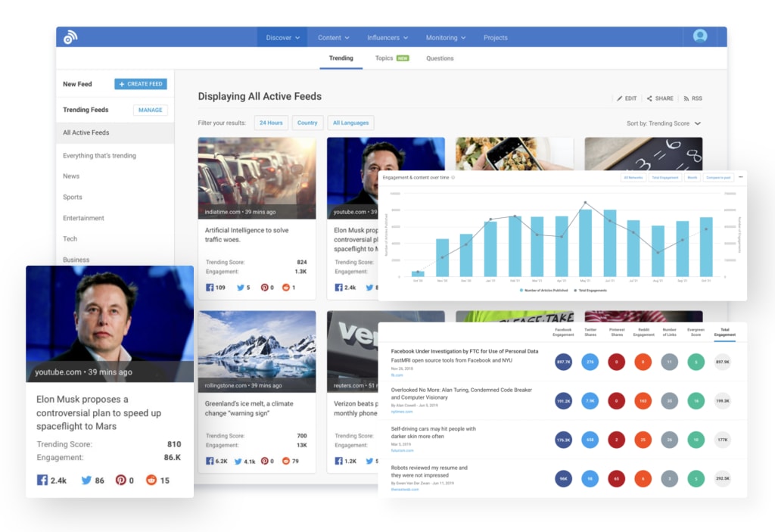Toggle the 24 Hours results filter
Viewport: 775px width, 532px height.
click(x=271, y=123)
